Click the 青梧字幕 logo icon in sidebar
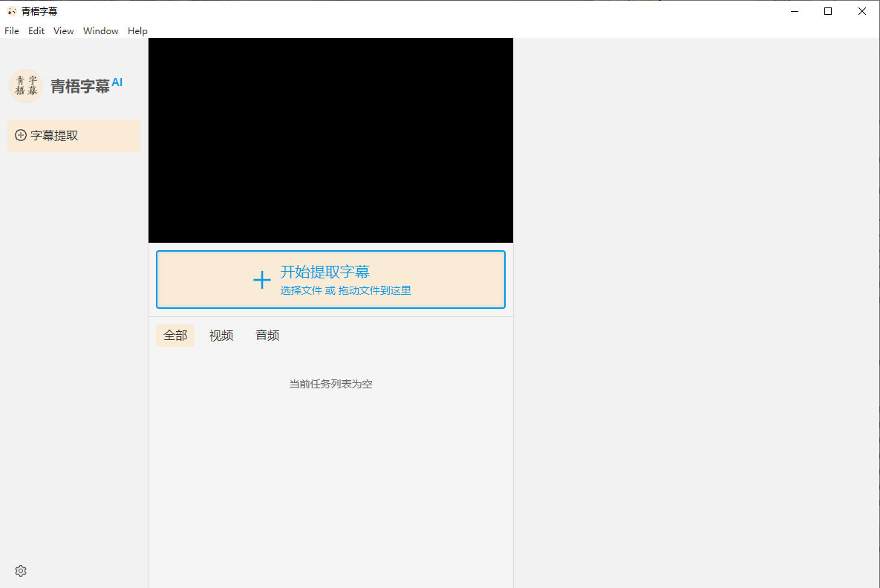 26,83
